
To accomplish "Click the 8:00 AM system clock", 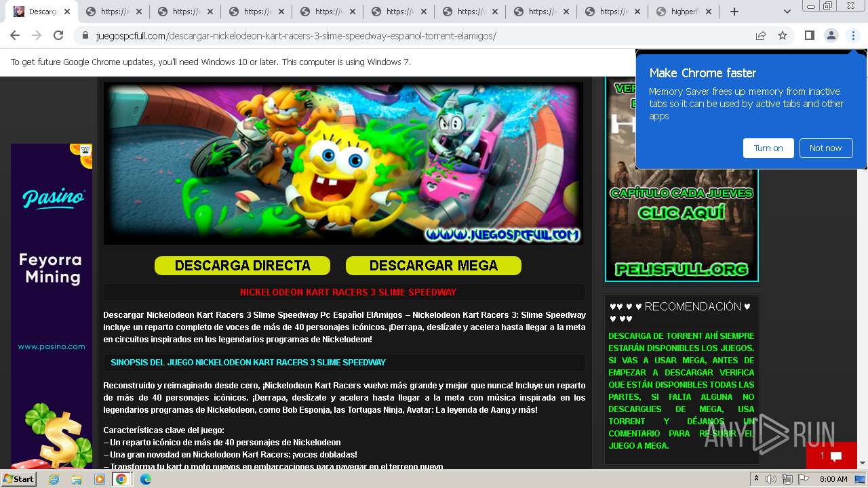I will pyautogui.click(x=833, y=479).
